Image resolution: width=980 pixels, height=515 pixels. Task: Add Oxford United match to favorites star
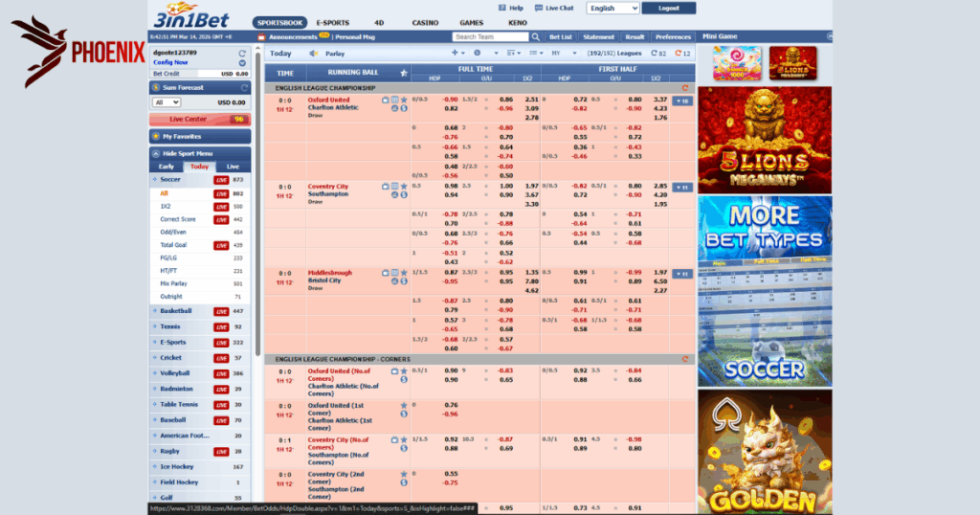click(404, 99)
